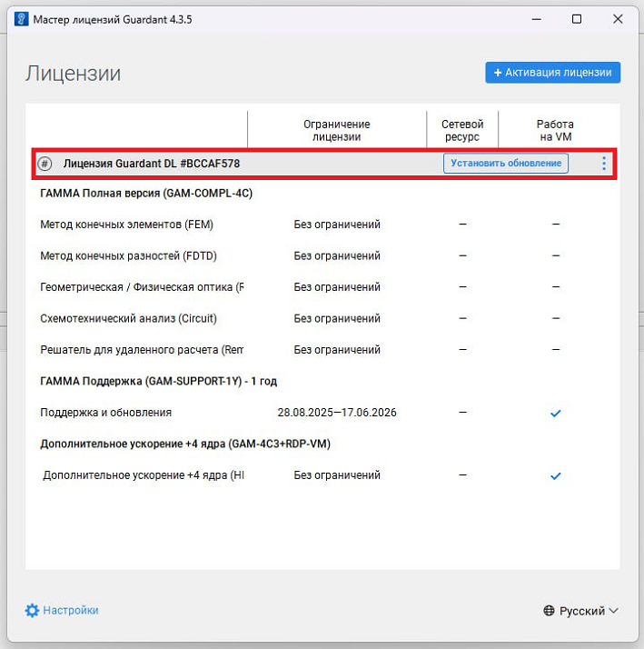Select the Лицензия Guardant DL #BCCAF578 row
644x649 pixels.
coord(152,164)
